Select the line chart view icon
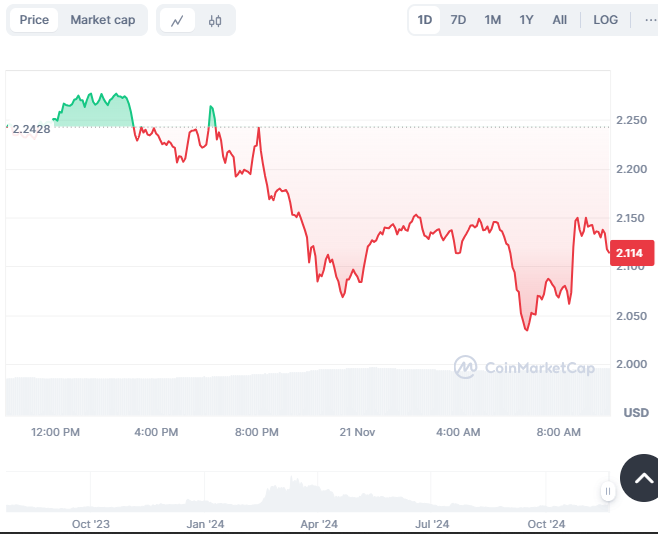 pyautogui.click(x=177, y=20)
